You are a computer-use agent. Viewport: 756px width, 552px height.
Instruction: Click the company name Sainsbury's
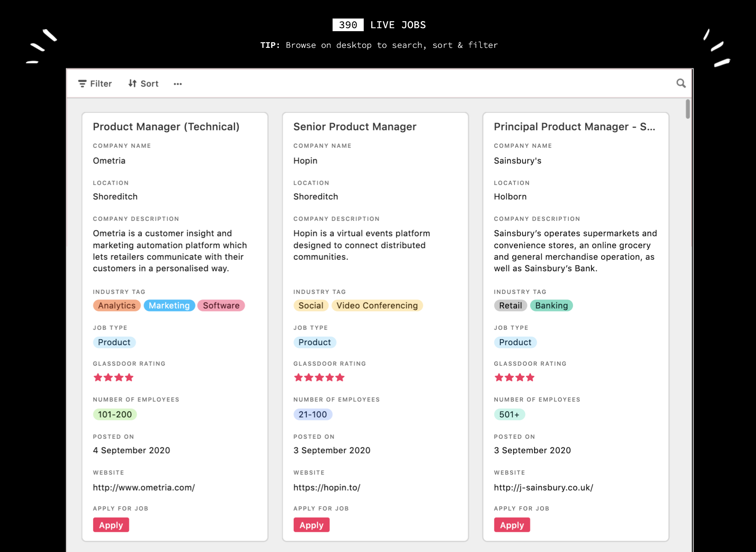pos(518,161)
